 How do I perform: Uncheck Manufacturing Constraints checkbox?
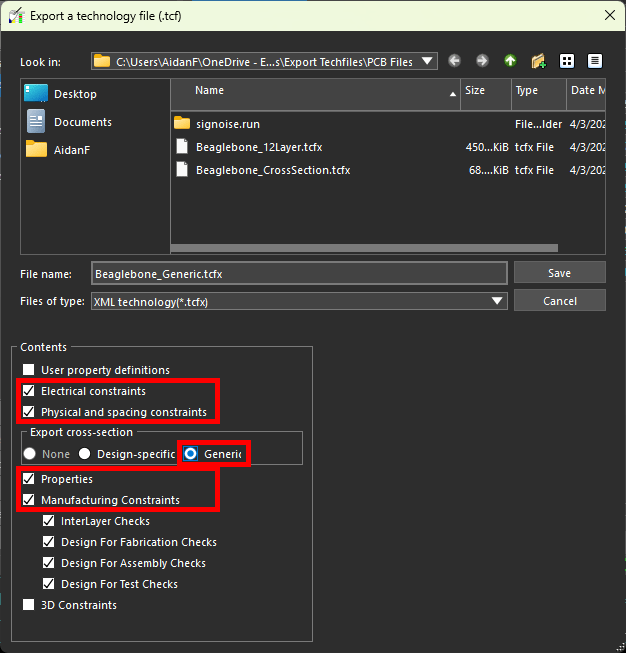point(29,499)
